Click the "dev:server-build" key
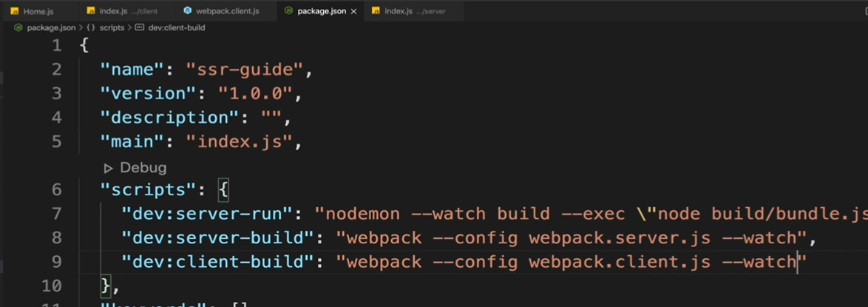The height and width of the screenshot is (307, 868). 219,238
